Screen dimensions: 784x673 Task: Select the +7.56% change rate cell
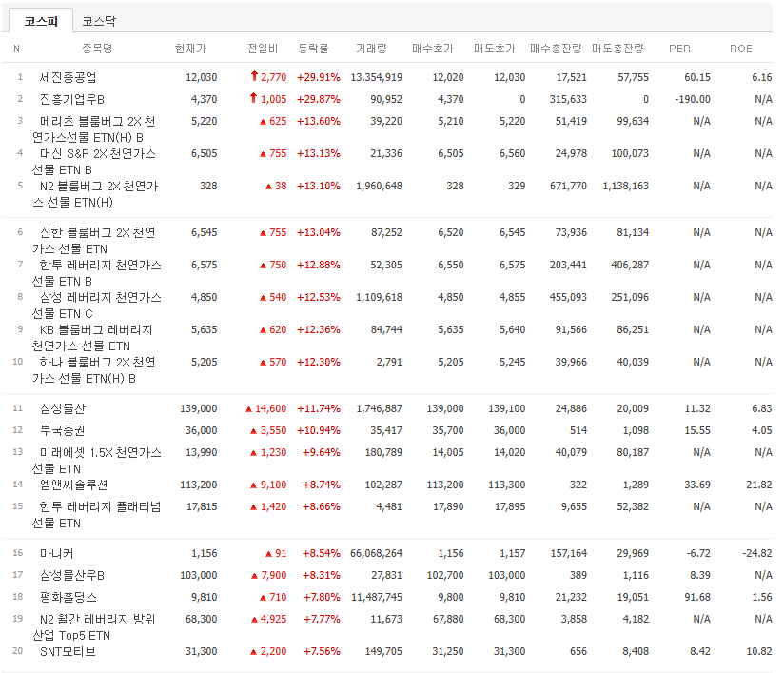(x=322, y=651)
